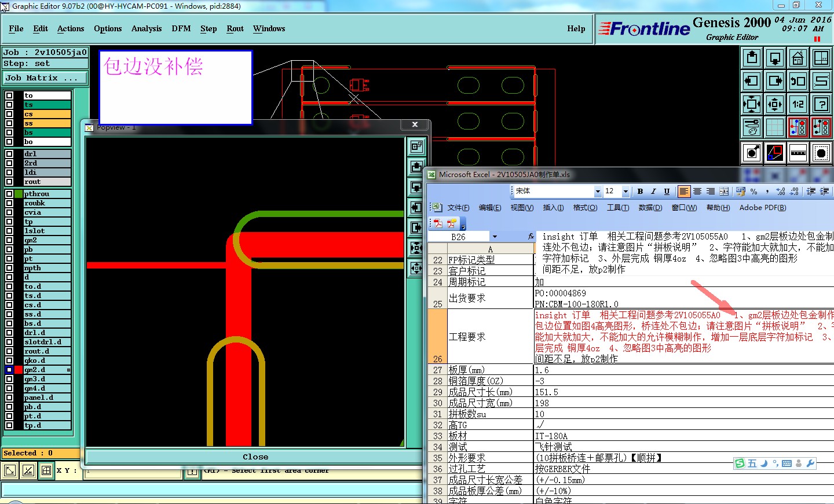Screen dimensions: 834x504
Task: Click the Help menu button in Genesis
Action: click(576, 28)
